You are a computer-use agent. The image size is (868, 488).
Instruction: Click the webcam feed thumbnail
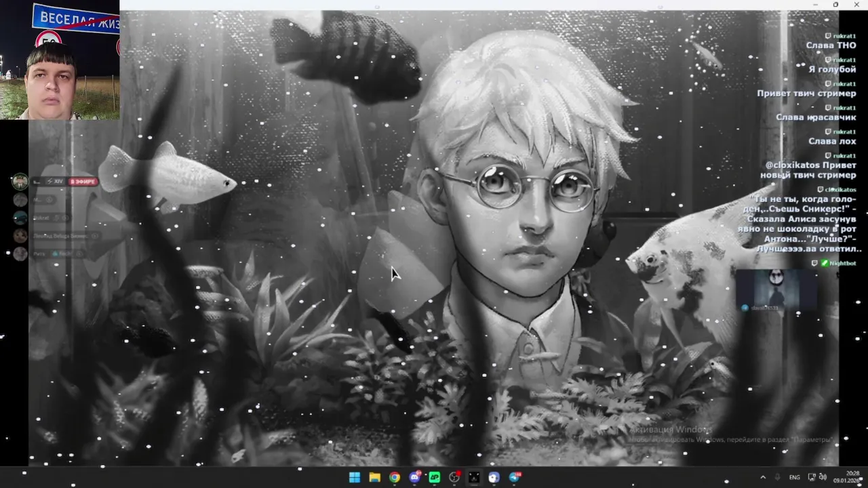[60, 60]
